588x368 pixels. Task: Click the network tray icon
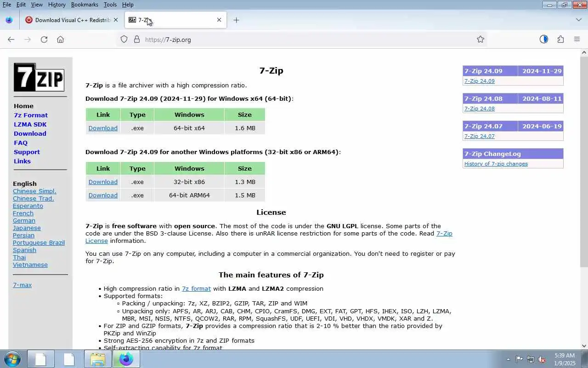[x=531, y=359]
